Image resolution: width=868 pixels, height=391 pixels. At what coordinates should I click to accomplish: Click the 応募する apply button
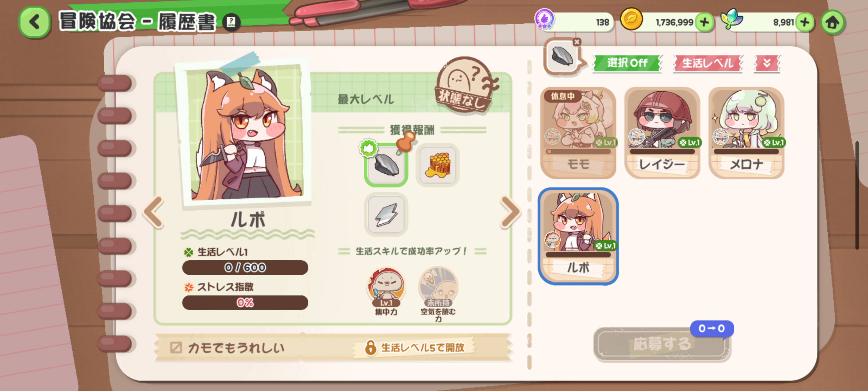tap(662, 344)
